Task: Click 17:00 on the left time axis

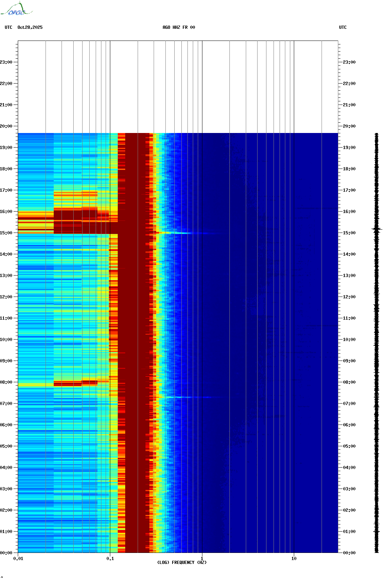Action: point(6,190)
